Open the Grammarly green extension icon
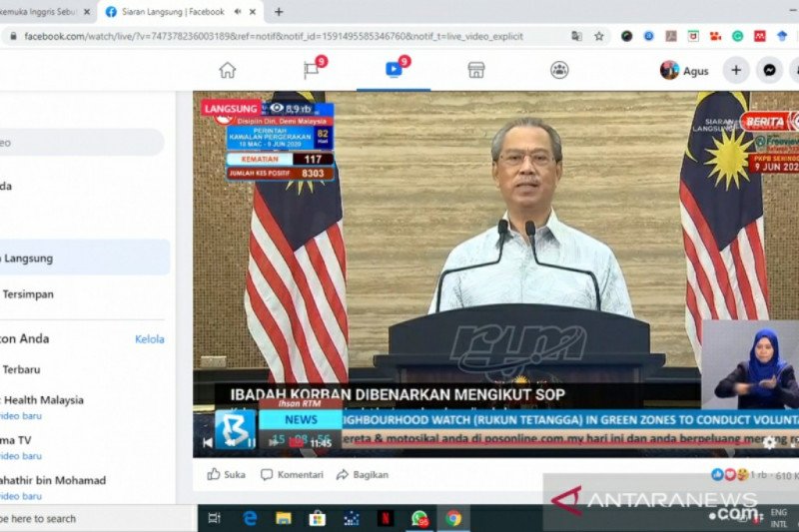This screenshot has height=532, width=799. click(x=737, y=36)
